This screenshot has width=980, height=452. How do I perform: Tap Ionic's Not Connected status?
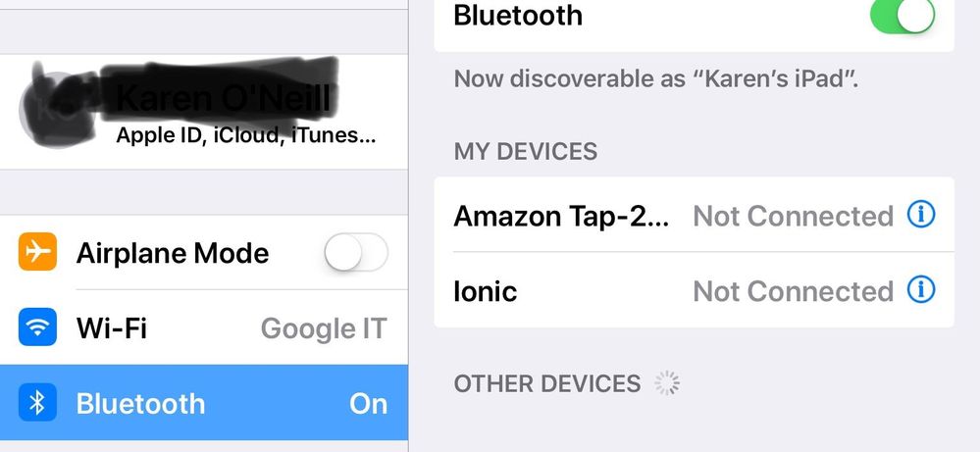(x=794, y=291)
